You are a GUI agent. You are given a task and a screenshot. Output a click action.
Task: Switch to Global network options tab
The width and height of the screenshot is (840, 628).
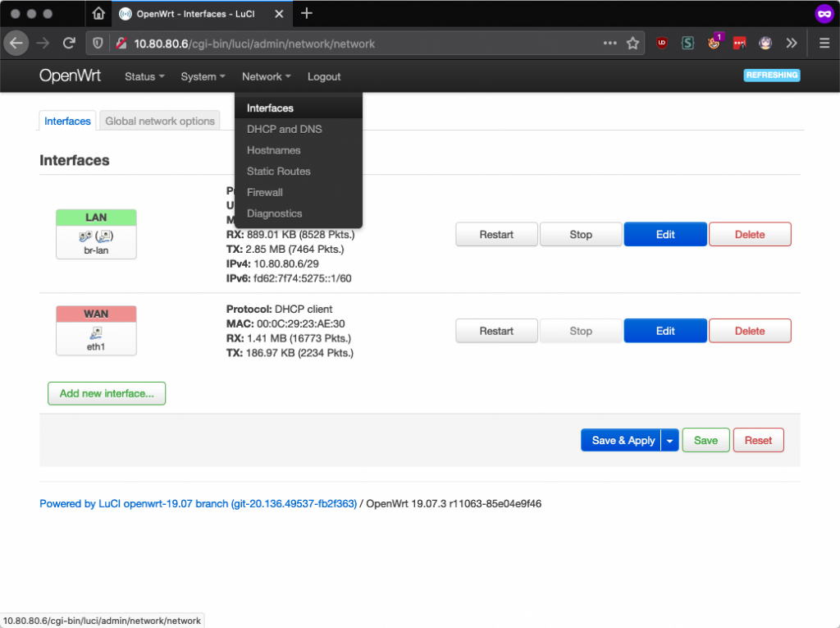click(160, 121)
